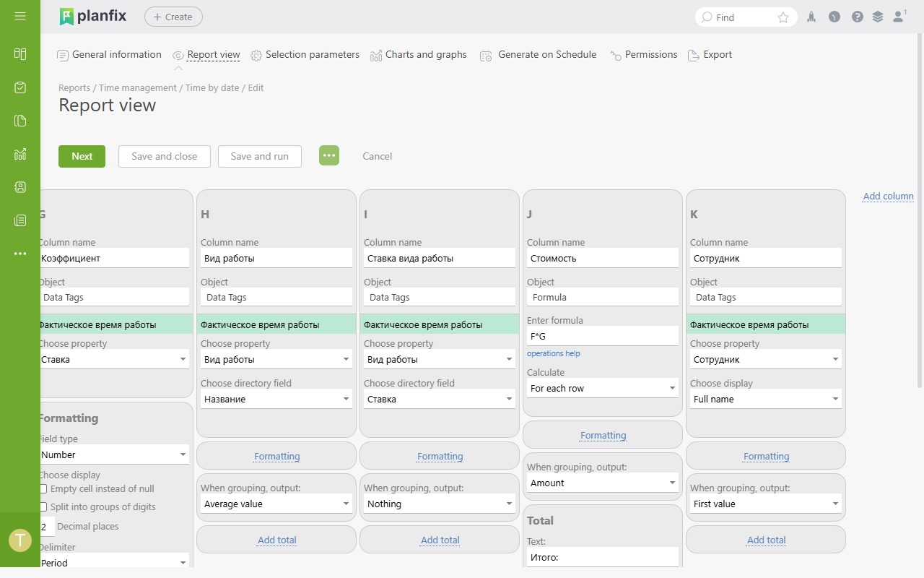
Task: Open column I 'Choose property' dropdown
Action: tap(440, 359)
